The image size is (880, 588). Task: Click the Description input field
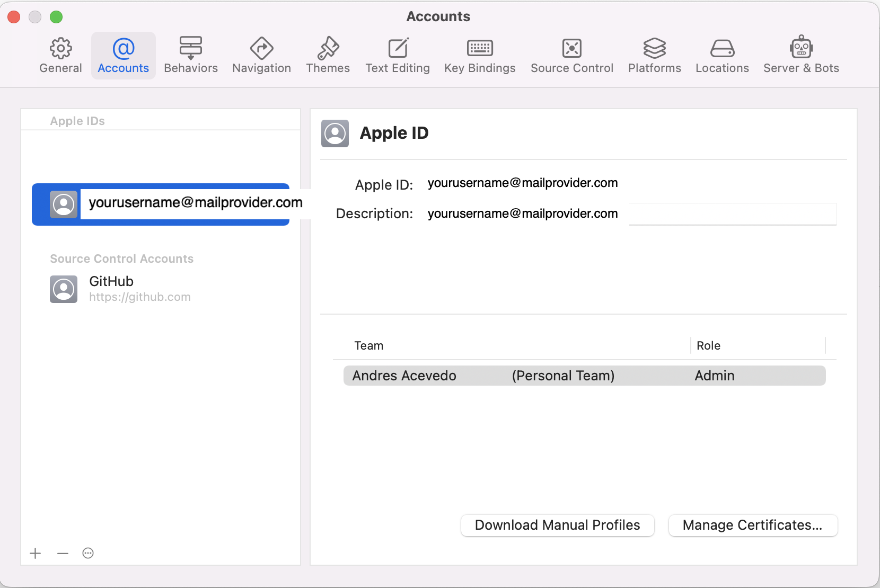click(x=632, y=214)
